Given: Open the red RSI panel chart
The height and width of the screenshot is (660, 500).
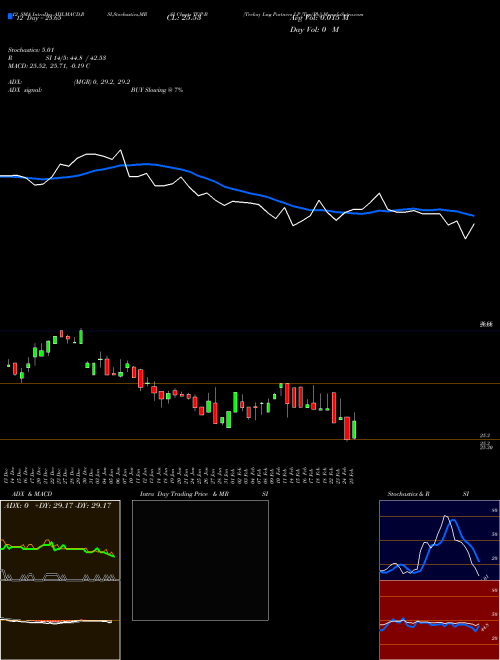Looking at the screenshot, I should tap(439, 620).
